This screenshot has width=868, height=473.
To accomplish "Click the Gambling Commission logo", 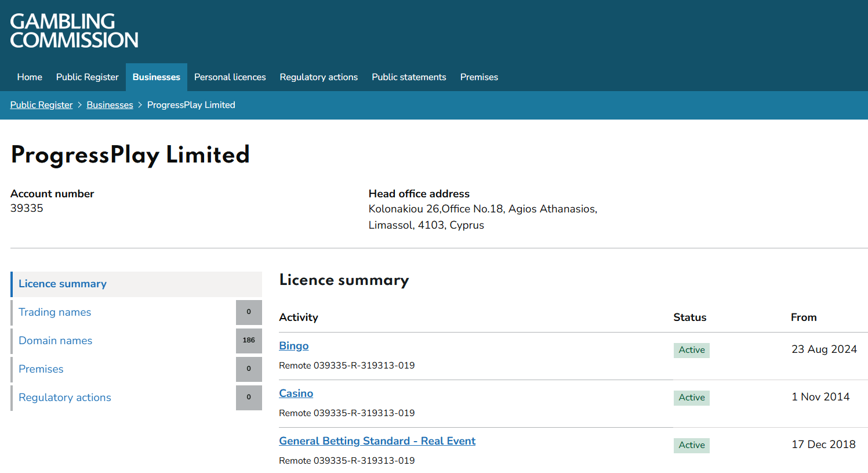I will pyautogui.click(x=74, y=31).
